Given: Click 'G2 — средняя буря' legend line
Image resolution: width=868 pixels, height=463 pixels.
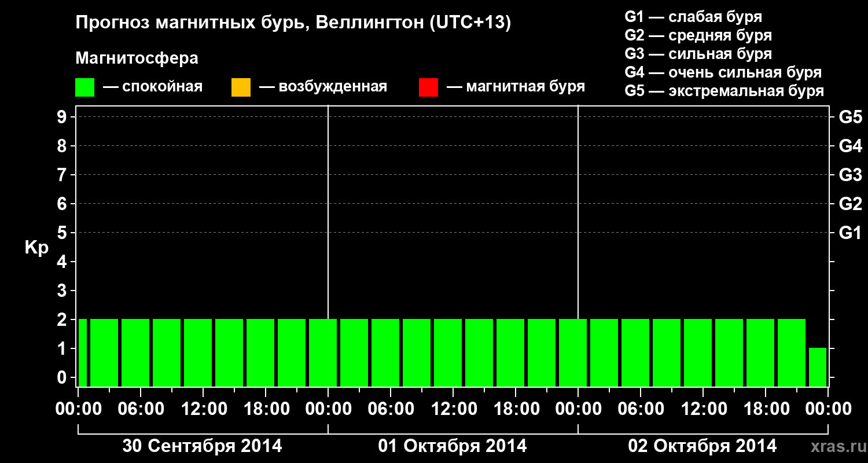Looking at the screenshot, I should pyautogui.click(x=698, y=35).
